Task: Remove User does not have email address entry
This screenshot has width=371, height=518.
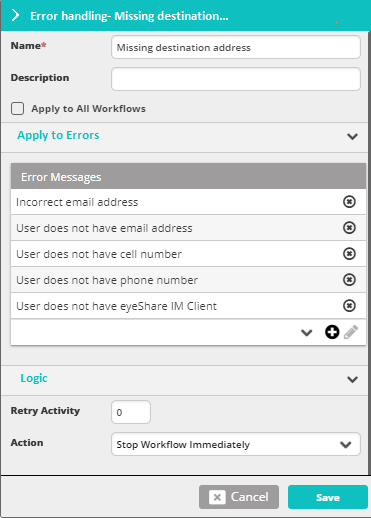Action: point(349,228)
